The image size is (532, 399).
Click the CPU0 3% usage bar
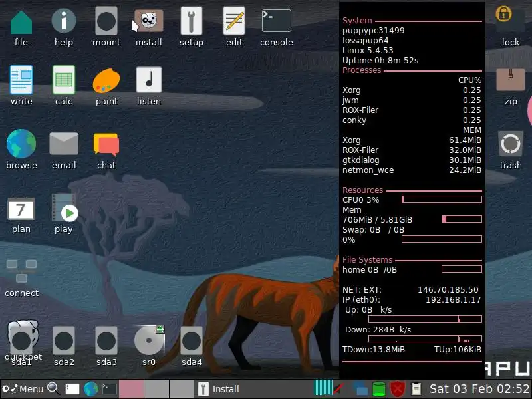[x=442, y=199]
